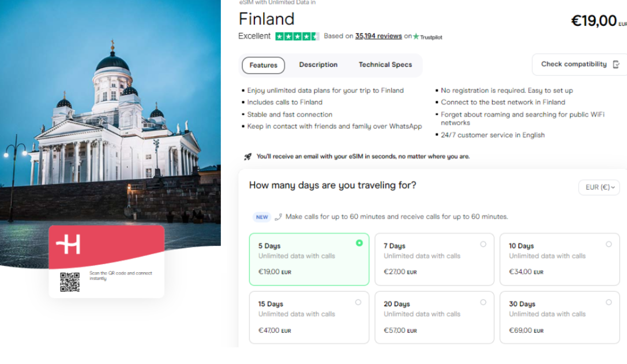Select the 7 Days plan radio
Screen dimensions: 627x364
coord(483,244)
